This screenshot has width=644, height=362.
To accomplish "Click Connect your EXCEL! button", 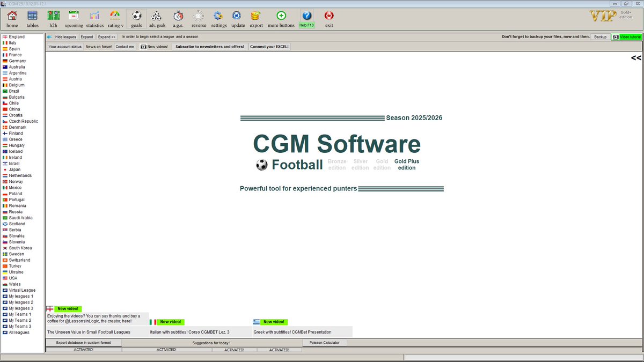I will [x=269, y=47].
